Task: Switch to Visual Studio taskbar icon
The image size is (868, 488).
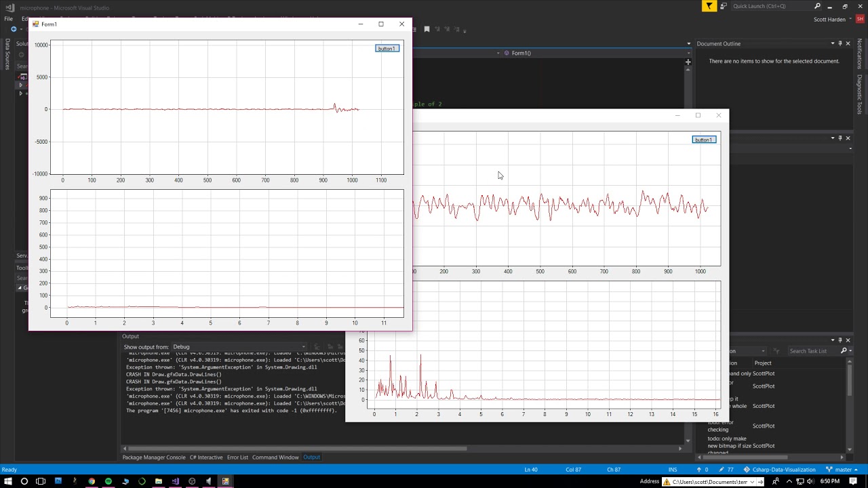Action: (x=175, y=481)
